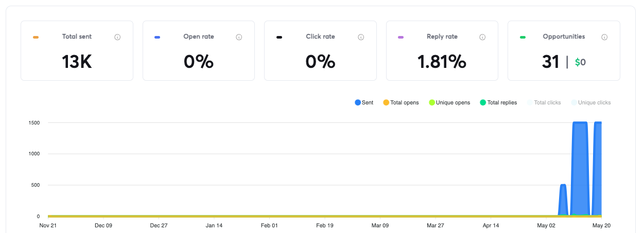Screen dimensions: 644x233
Task: Click the Nov 21 x-axis label
Action: pos(48,225)
